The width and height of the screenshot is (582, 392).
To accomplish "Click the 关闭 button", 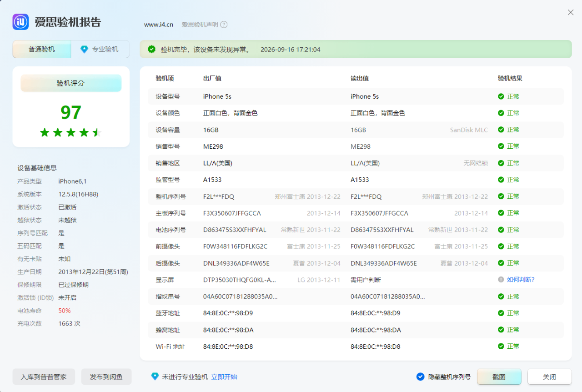I will click(550, 377).
